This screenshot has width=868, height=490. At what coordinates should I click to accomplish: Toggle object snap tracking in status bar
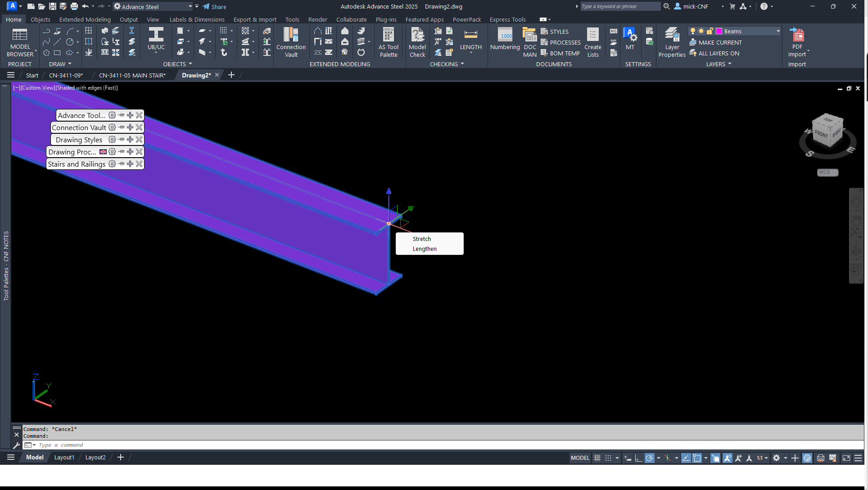(686, 458)
